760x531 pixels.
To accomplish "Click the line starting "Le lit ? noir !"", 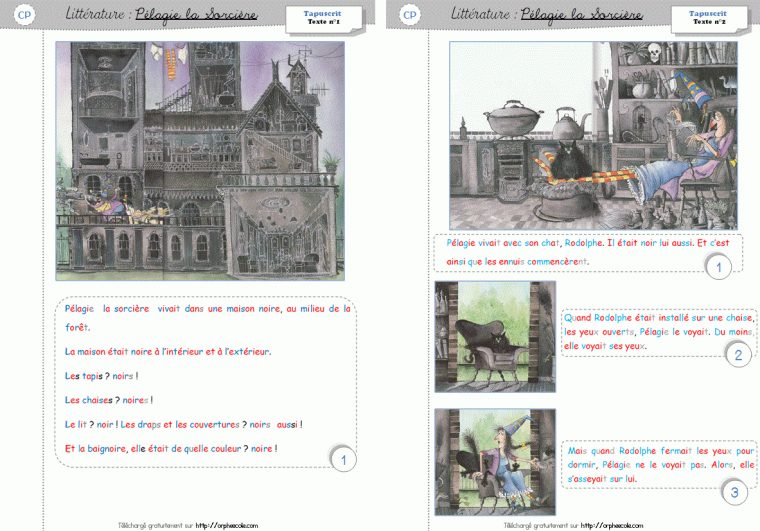I will click(183, 424).
